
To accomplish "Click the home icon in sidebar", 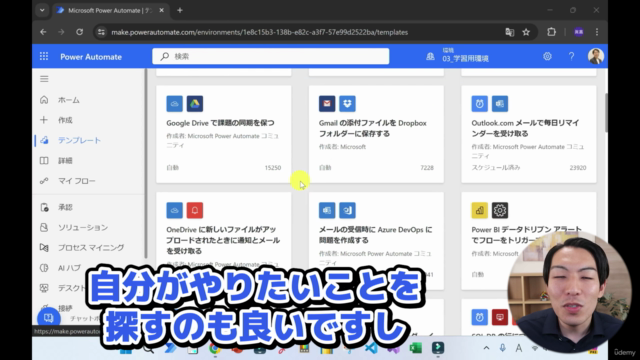I will (x=44, y=100).
